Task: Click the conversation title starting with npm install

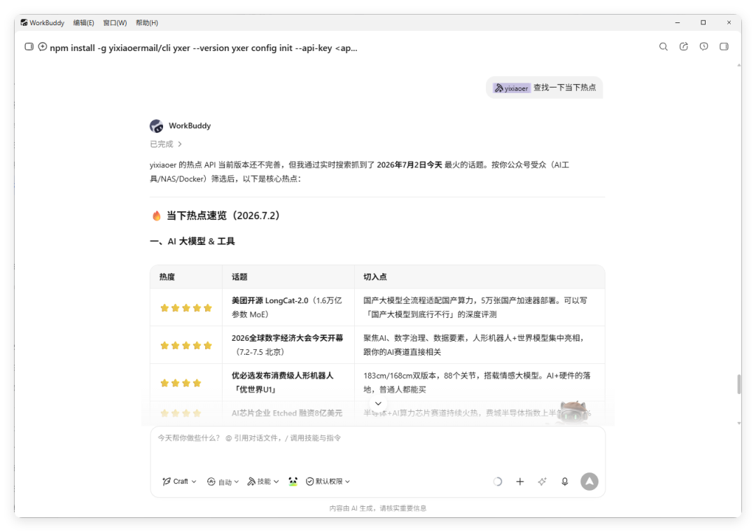Action: click(x=204, y=48)
